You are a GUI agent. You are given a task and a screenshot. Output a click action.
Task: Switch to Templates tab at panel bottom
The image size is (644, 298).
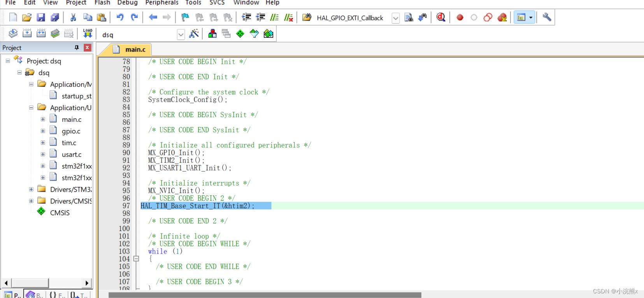pyautogui.click(x=79, y=294)
